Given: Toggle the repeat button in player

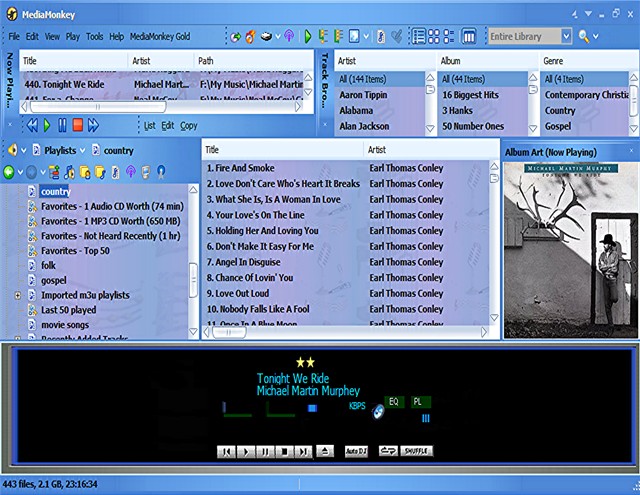Looking at the screenshot, I should point(388,451).
